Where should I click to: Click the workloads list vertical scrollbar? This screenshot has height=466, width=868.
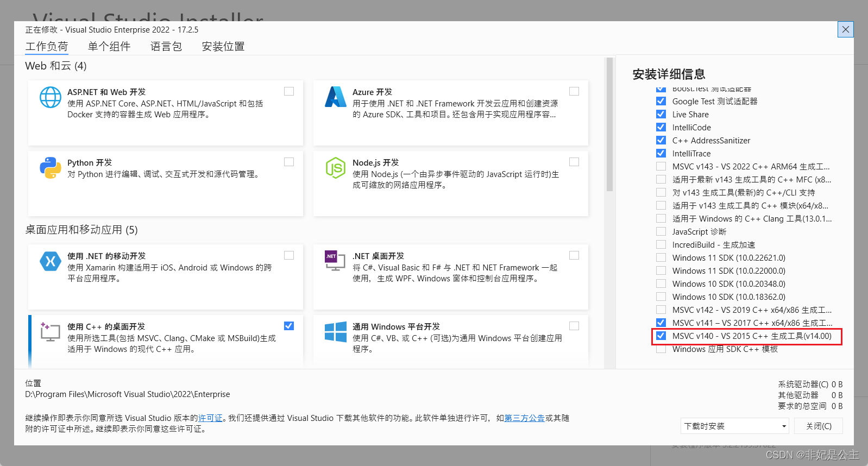pos(609,125)
